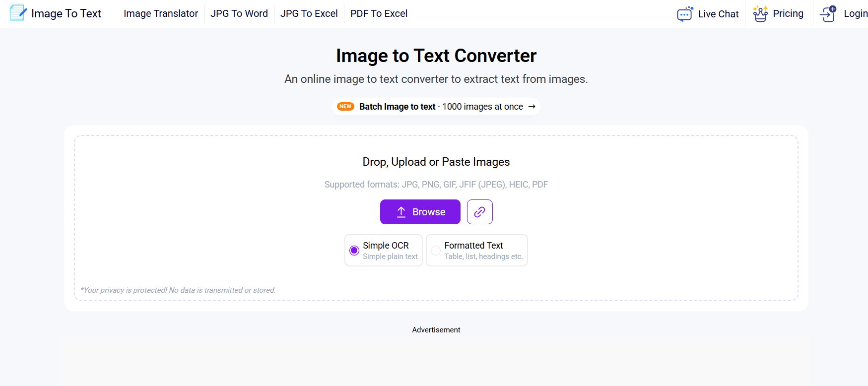
Task: Open the Live Chat link text
Action: point(718,14)
